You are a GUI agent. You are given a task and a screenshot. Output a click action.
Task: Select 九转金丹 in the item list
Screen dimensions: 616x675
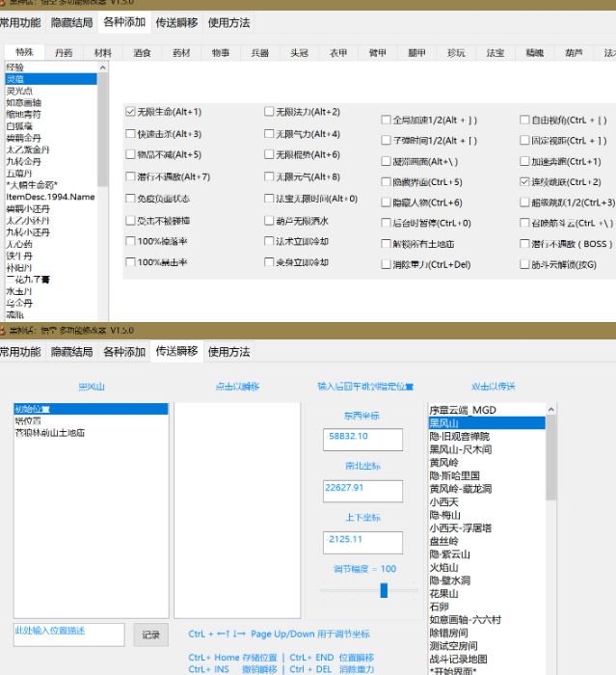[x=23, y=162]
